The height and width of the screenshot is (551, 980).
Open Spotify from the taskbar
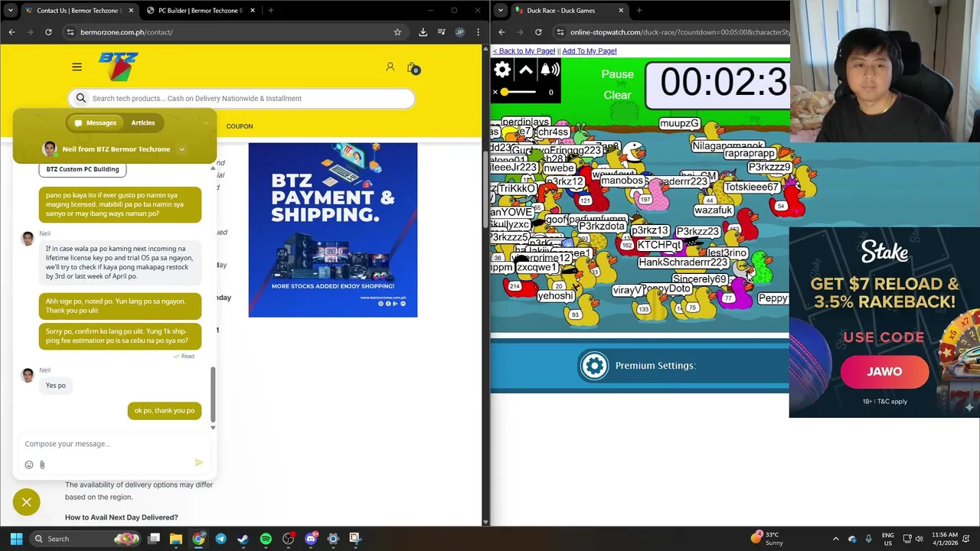pos(266,539)
